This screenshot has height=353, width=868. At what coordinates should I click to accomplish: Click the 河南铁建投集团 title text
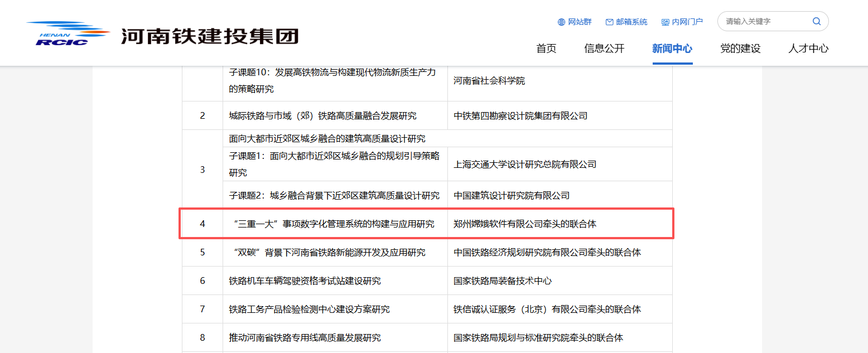pyautogui.click(x=210, y=36)
